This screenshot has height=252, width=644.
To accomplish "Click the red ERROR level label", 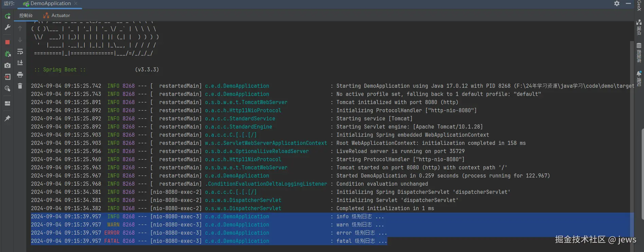I will tap(112, 233).
